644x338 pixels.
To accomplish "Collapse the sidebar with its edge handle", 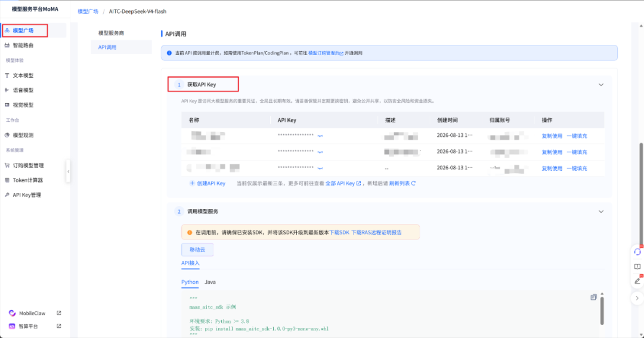I will click(68, 171).
